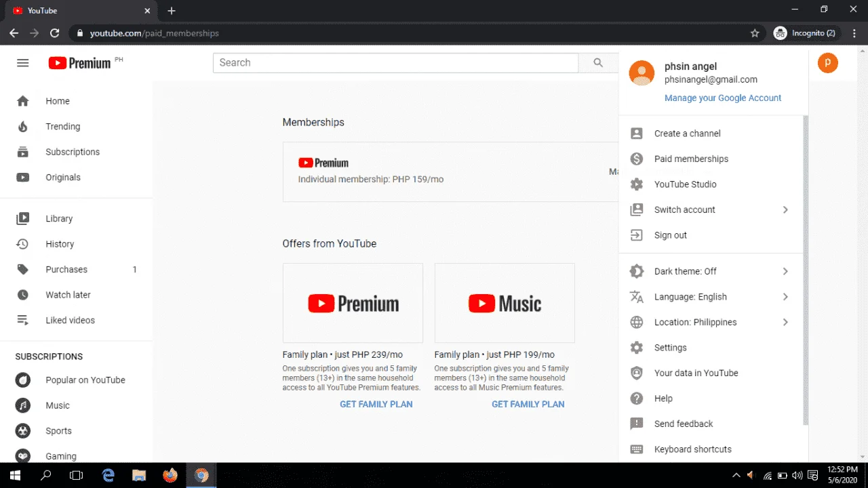Click the History clock icon
The height and width of the screenshot is (488, 868).
click(23, 244)
